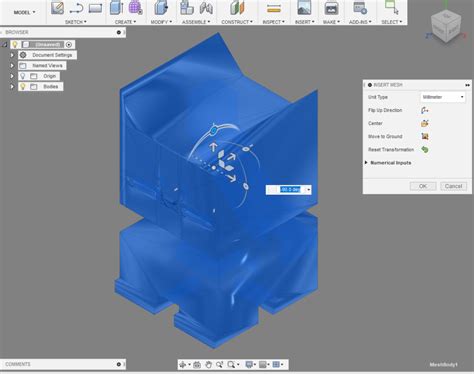Expand the Origin node
This screenshot has height=374, width=474.
(12, 76)
